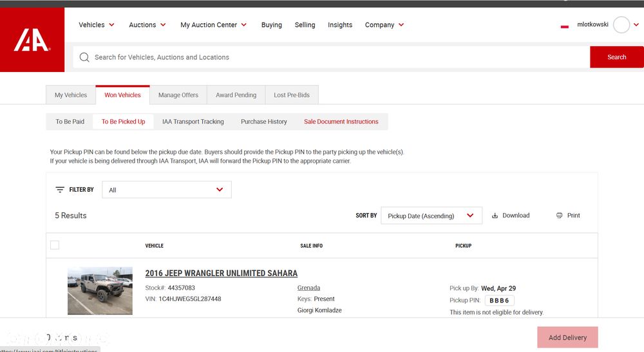Select the To Be Paid subtab

click(70, 122)
